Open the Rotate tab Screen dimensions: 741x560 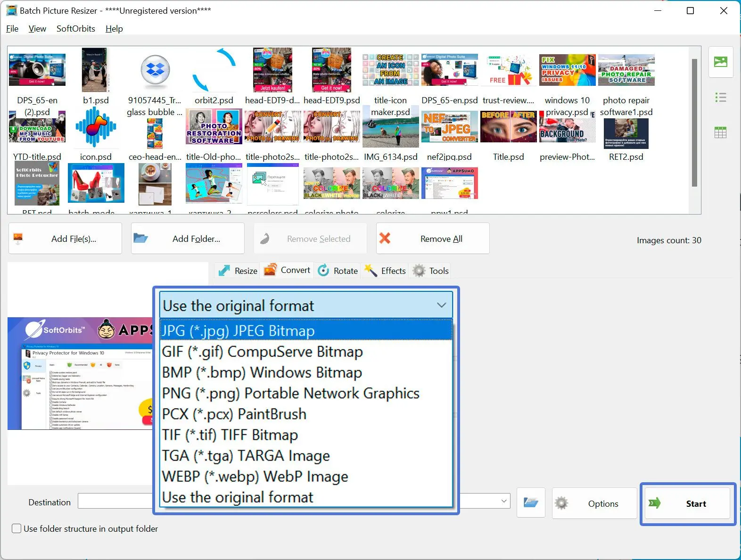(338, 271)
